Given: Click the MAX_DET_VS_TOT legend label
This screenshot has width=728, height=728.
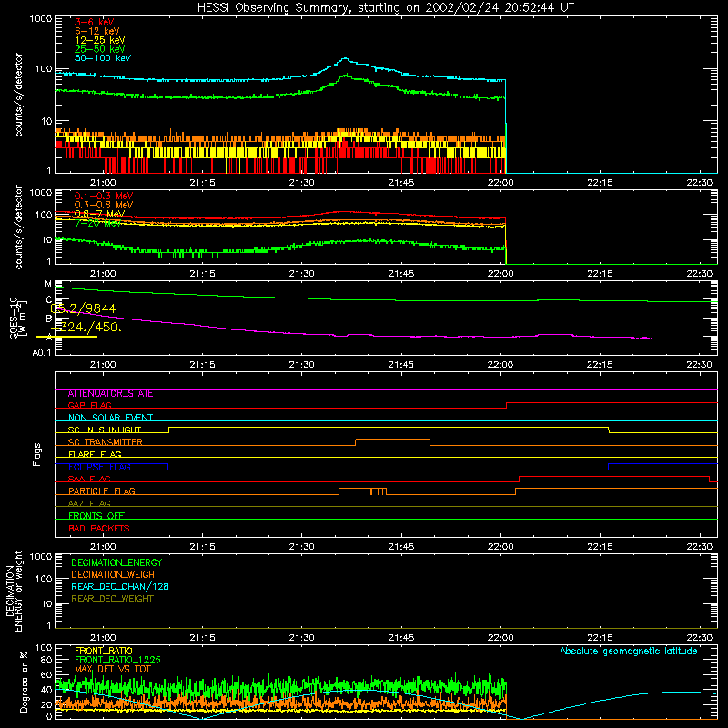Looking at the screenshot, I should (x=113, y=669).
